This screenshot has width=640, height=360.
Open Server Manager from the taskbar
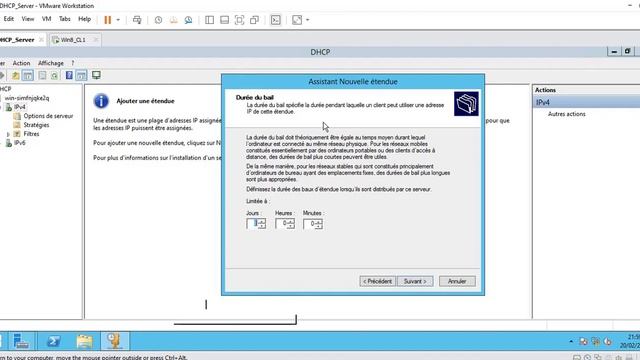21,341
